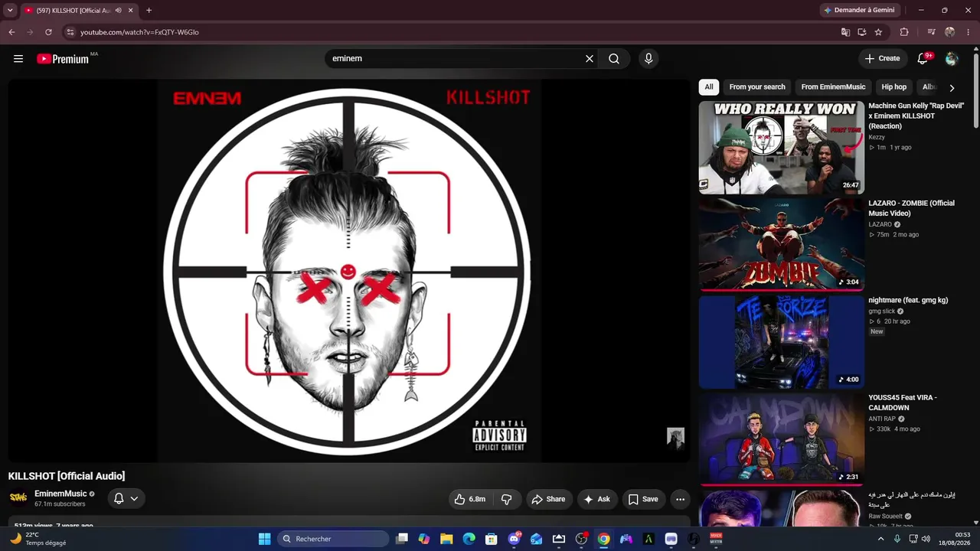Image resolution: width=980 pixels, height=551 pixels.
Task: Translate this page icon
Action: 845,32
